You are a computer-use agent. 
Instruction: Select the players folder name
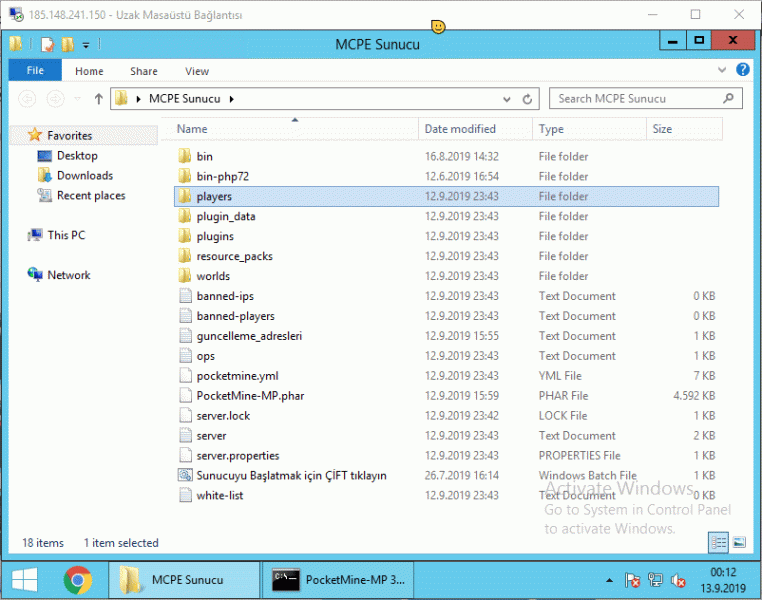[214, 196]
